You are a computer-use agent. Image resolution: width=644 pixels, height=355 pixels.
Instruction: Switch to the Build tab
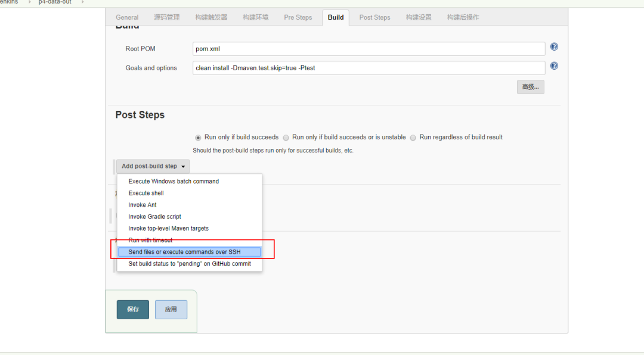[336, 17]
